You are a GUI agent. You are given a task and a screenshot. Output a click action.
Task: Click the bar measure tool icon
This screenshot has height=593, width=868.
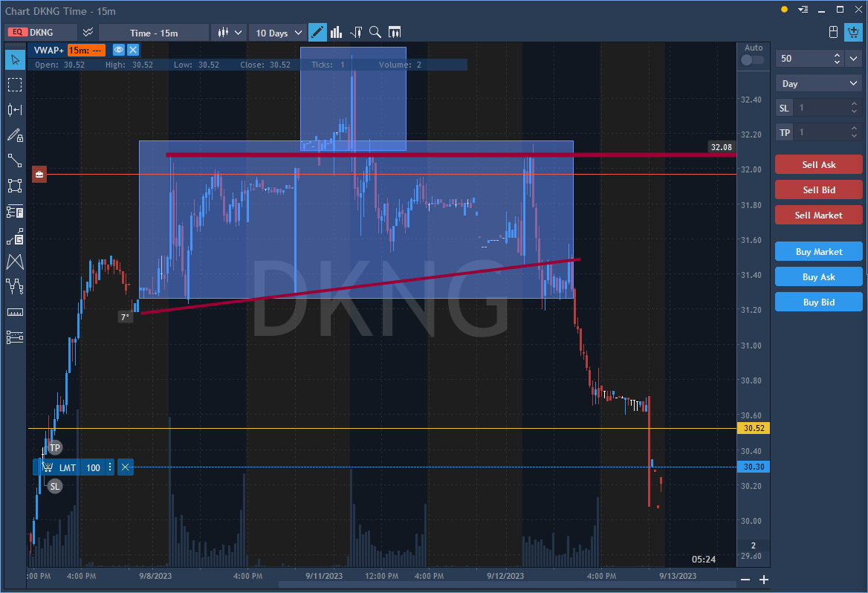click(x=15, y=110)
